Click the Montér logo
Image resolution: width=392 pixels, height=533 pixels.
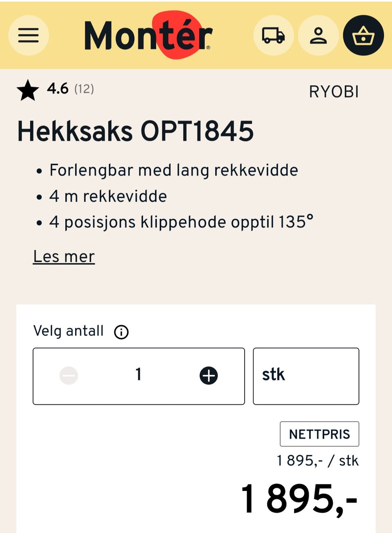(x=148, y=36)
